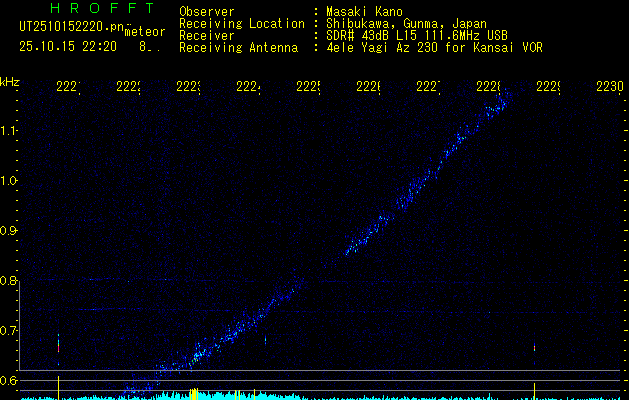Click the 0.7 frequency axis label

point(8,331)
